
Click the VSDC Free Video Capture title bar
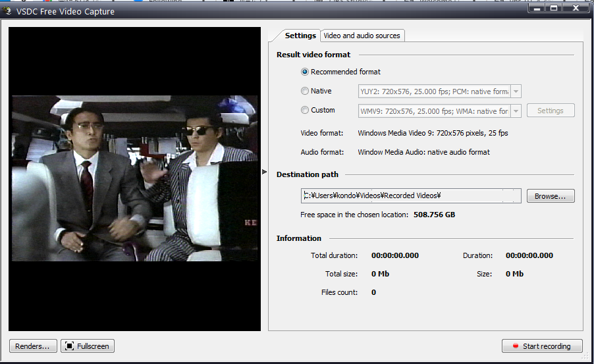pyautogui.click(x=263, y=11)
